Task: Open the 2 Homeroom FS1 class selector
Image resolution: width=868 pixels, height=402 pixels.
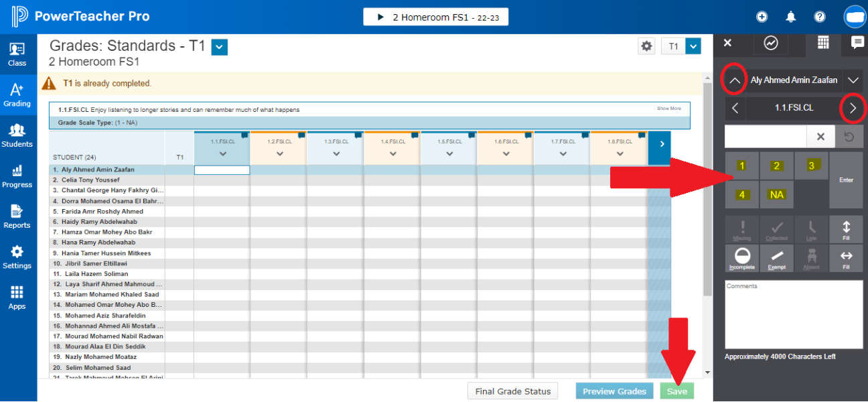Action: (x=435, y=17)
